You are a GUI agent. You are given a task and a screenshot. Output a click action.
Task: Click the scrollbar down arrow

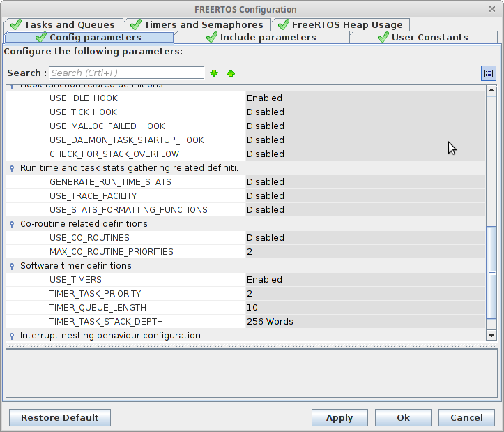point(491,336)
